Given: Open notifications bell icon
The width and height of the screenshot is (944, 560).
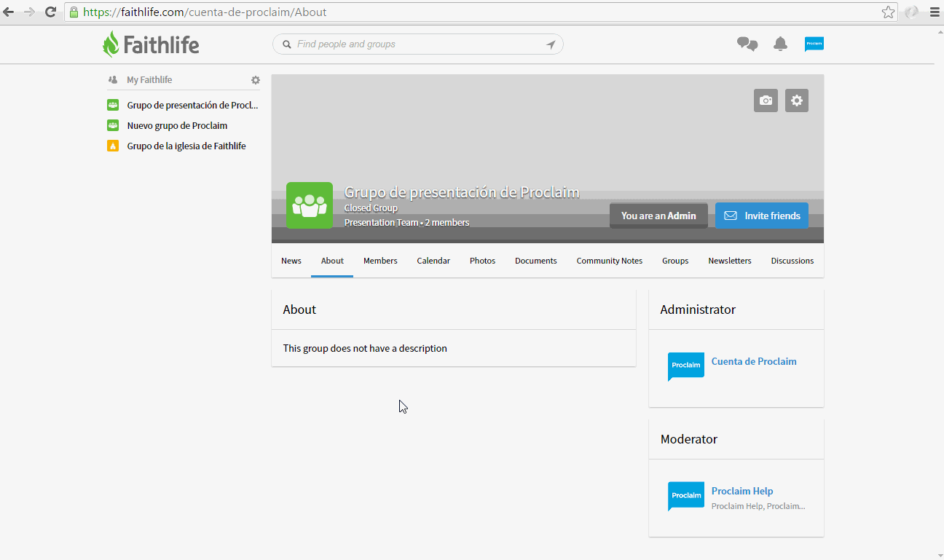Looking at the screenshot, I should point(780,44).
